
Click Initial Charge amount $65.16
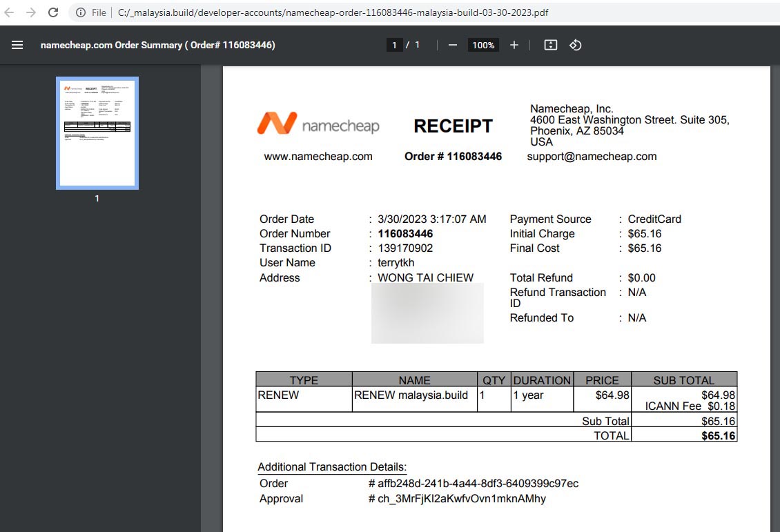click(x=645, y=234)
